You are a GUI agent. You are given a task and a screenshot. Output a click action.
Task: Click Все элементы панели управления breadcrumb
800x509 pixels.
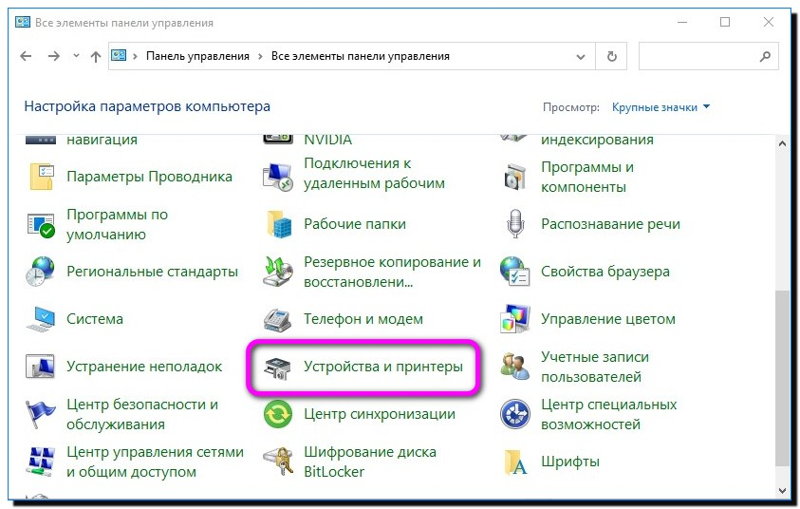click(360, 56)
